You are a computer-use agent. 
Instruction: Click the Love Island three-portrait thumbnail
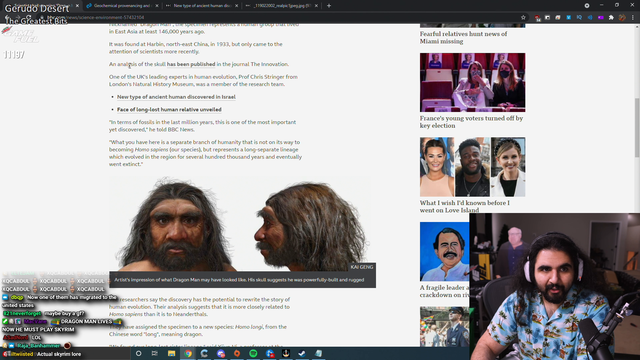coord(473,167)
